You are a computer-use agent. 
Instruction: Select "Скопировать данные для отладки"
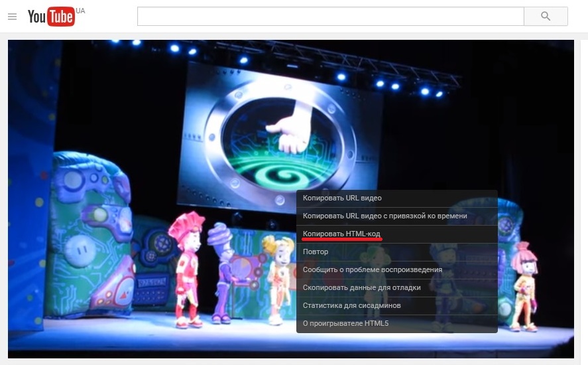[396, 287]
